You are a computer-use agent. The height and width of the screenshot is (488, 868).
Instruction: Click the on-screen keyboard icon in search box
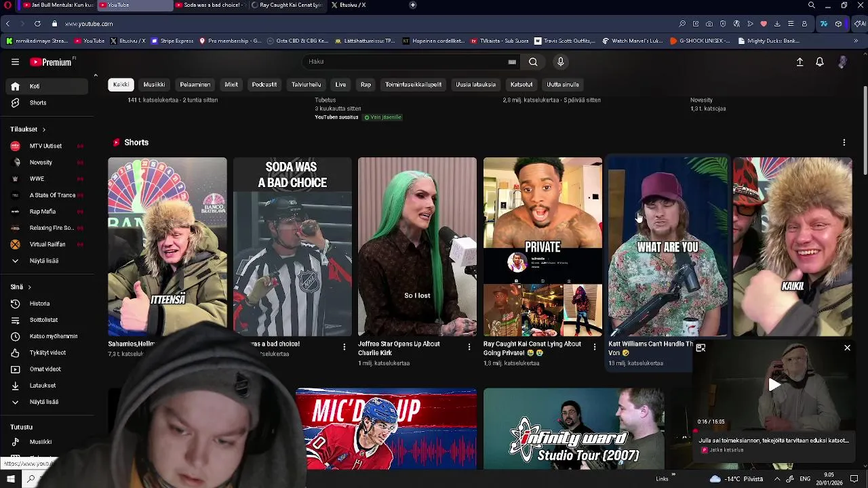[512, 62]
